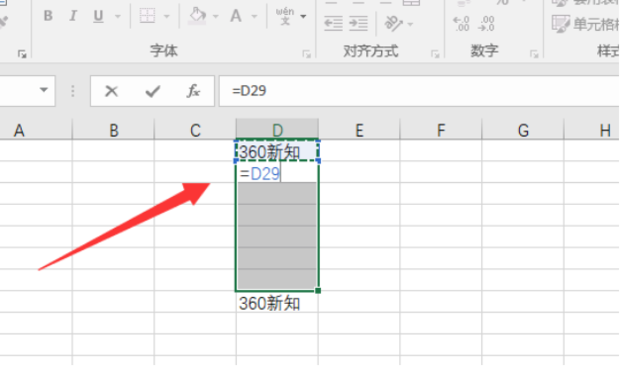Viewport: 620px width, 374px height.
Task: Open the 数字 group dialog launcher
Action: (534, 54)
